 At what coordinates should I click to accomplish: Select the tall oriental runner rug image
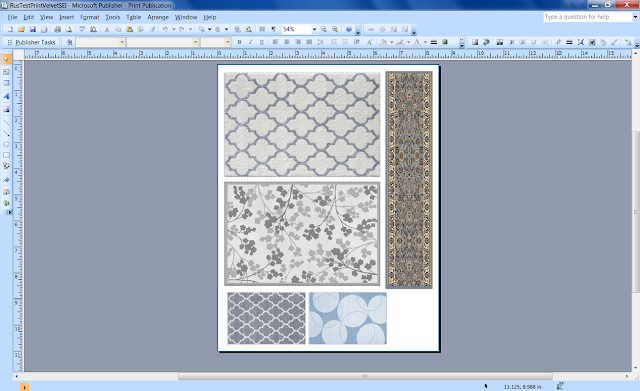(409, 180)
